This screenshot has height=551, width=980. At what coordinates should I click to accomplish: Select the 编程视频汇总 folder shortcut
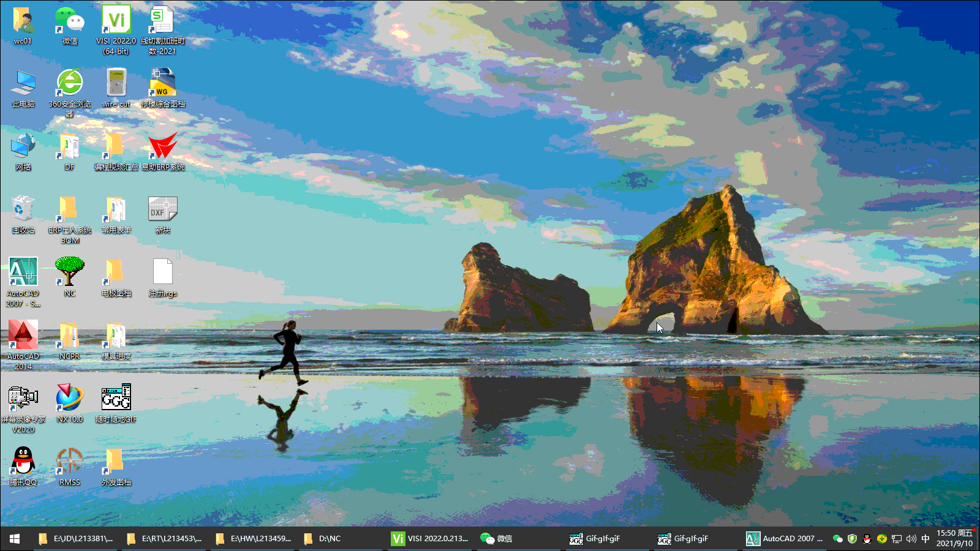tap(116, 152)
